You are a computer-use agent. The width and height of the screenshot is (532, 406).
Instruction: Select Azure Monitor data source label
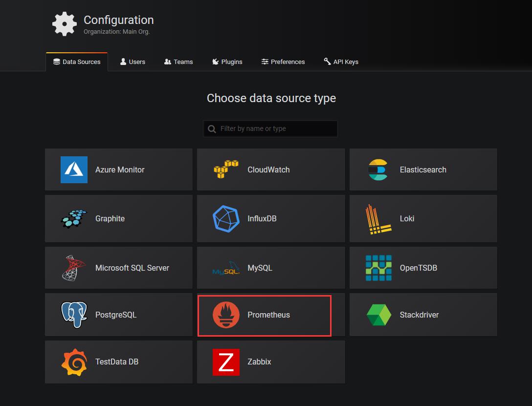[x=120, y=170]
